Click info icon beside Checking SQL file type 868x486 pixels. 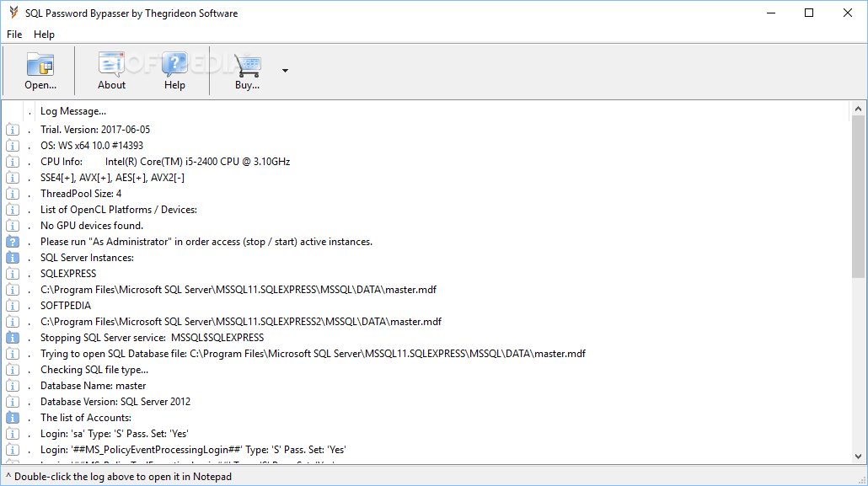12,371
